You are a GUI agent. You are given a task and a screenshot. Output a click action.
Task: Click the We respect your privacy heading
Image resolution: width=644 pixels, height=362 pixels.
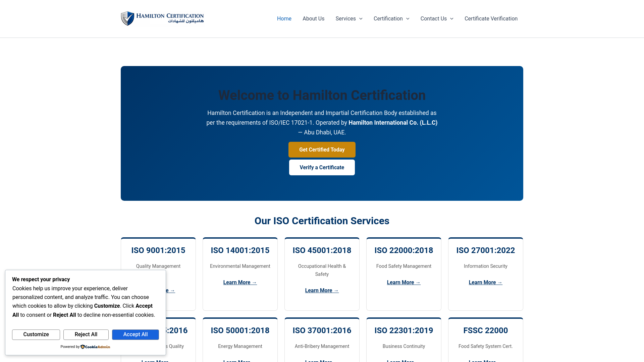(x=41, y=280)
